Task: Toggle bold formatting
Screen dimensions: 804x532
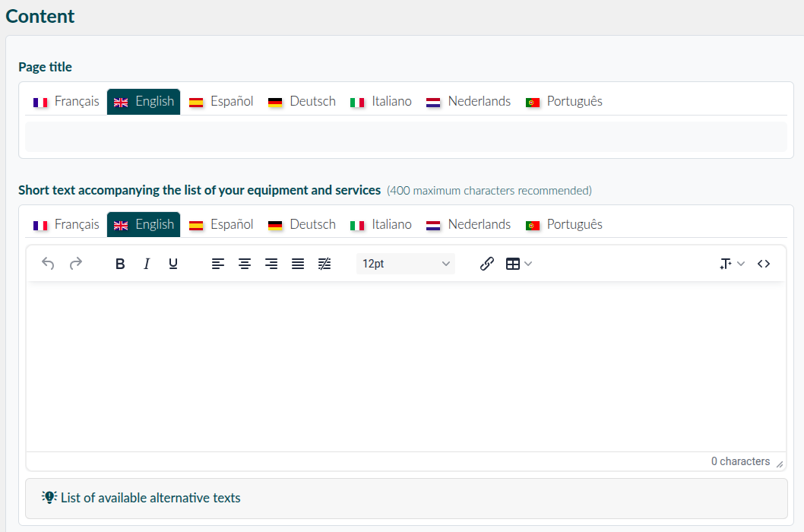Action: click(x=120, y=264)
